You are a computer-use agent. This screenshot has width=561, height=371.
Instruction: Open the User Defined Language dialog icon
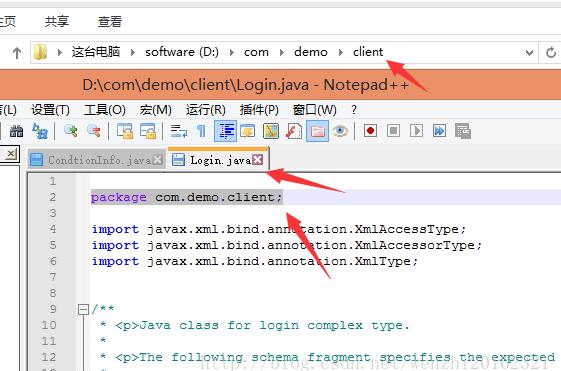[248, 131]
